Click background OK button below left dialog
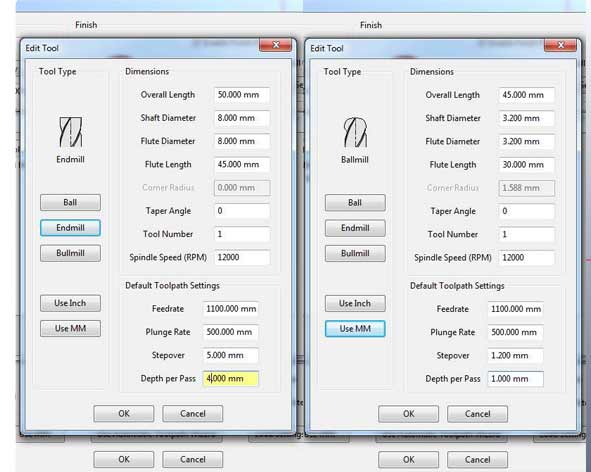This screenshot has height=472, width=591. (124, 459)
